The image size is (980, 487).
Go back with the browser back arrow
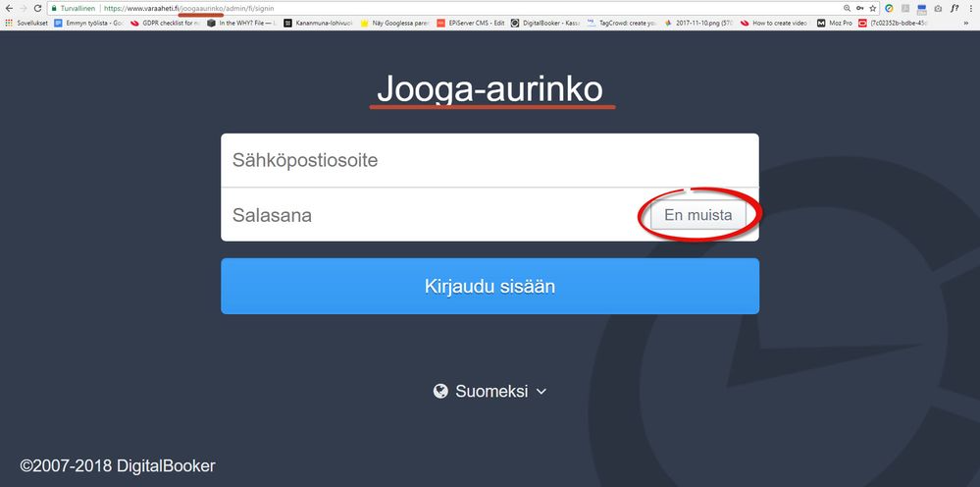(8, 9)
